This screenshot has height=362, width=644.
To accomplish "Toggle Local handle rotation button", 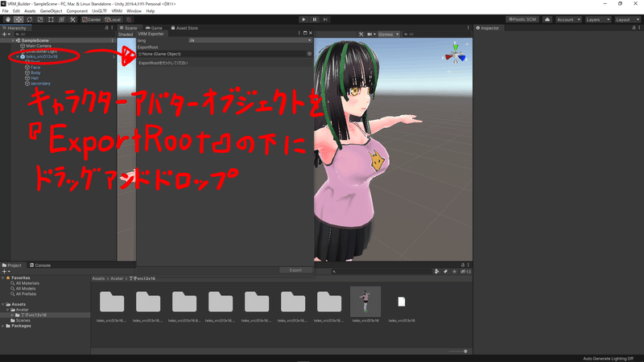I will (113, 19).
